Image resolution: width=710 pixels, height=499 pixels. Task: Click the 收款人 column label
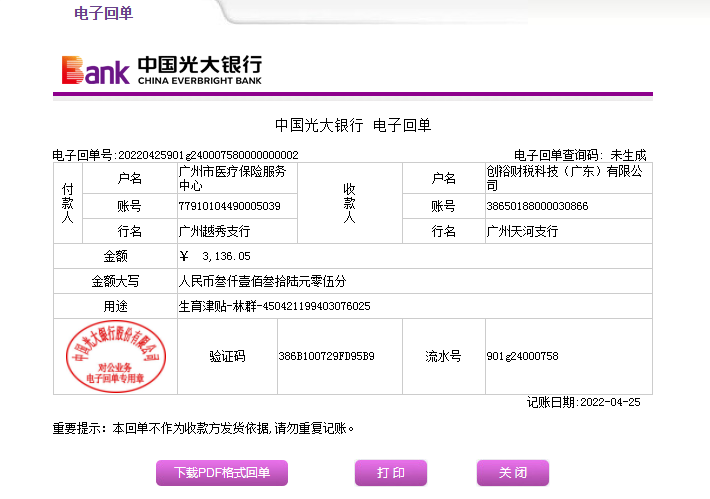349,203
